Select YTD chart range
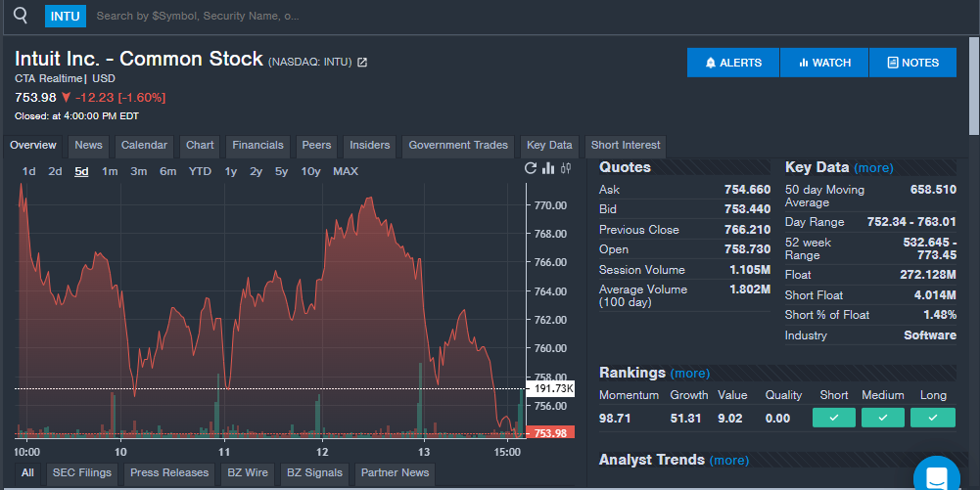Image resolution: width=980 pixels, height=490 pixels. click(200, 172)
